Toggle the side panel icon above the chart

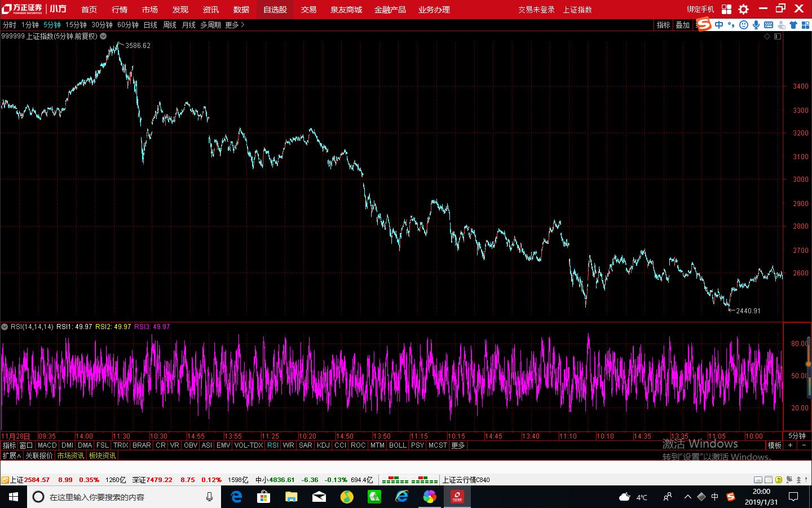click(778, 36)
